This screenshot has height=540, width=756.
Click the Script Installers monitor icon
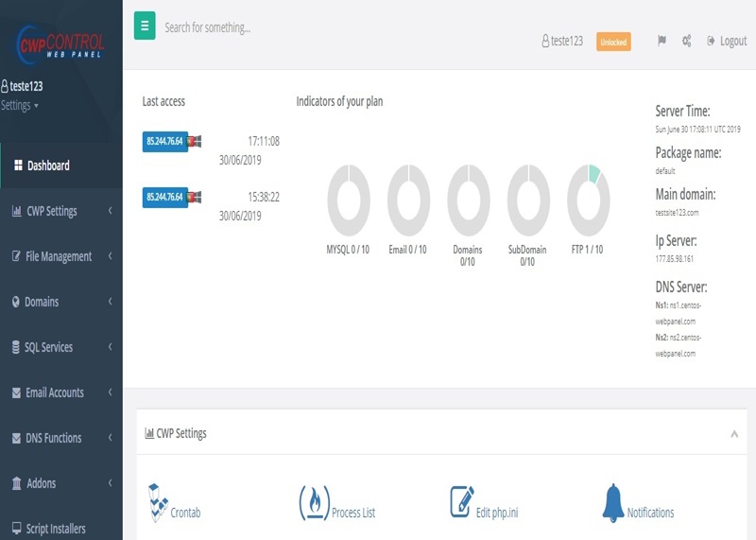pyautogui.click(x=16, y=528)
